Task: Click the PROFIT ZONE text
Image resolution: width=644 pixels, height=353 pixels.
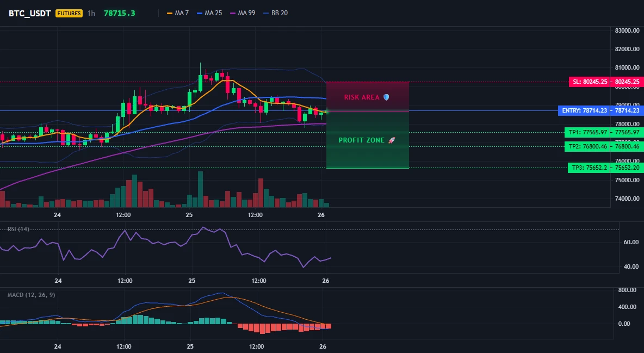Action: pyautogui.click(x=361, y=140)
